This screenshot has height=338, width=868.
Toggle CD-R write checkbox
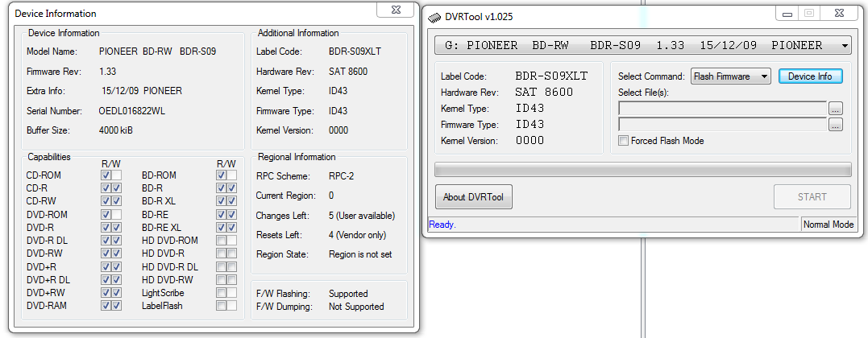pos(116,188)
